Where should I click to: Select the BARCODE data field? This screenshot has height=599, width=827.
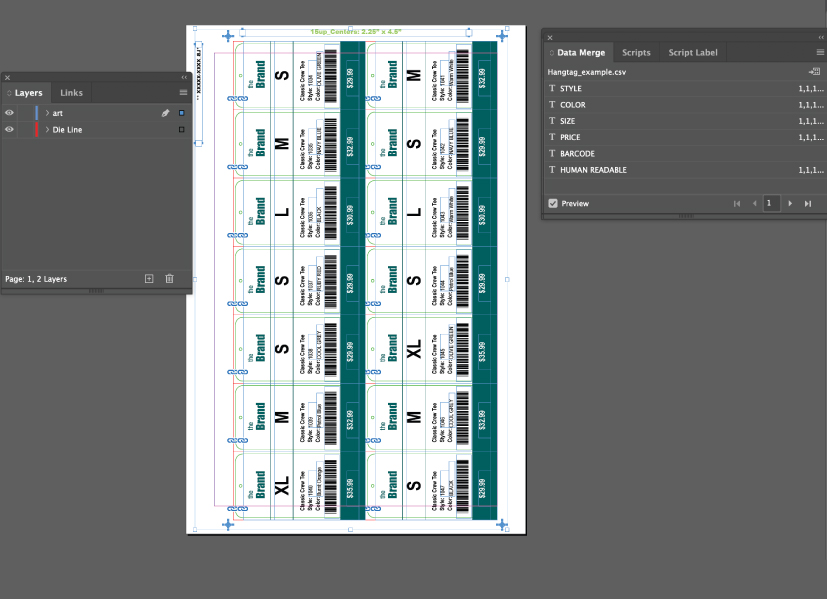pos(577,153)
